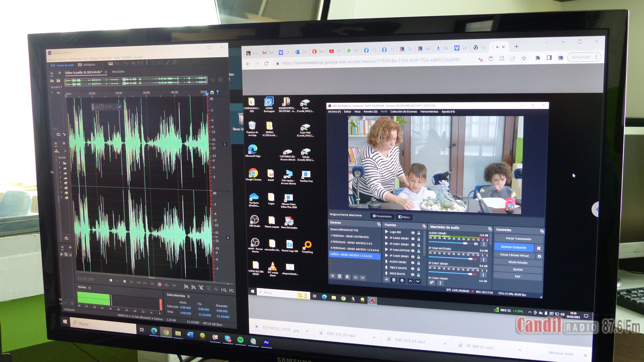Expand the VQV_529_02.mp3 download chevron
The image size is (644, 362).
[374, 337]
